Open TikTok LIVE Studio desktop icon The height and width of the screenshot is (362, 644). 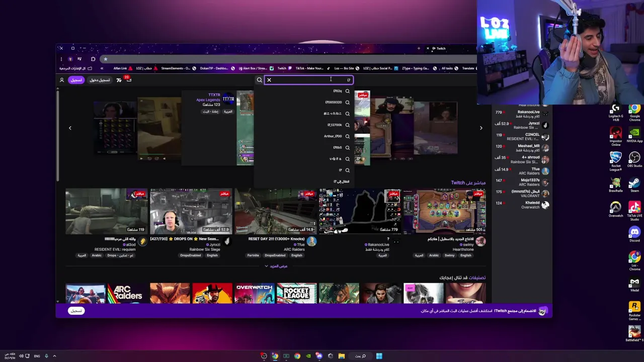click(634, 210)
